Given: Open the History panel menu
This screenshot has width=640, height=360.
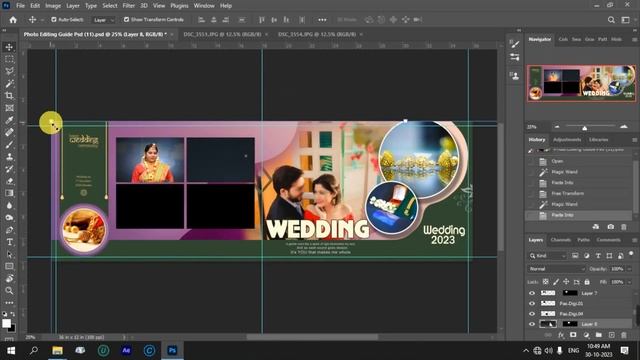Looking at the screenshot, I should tap(635, 140).
